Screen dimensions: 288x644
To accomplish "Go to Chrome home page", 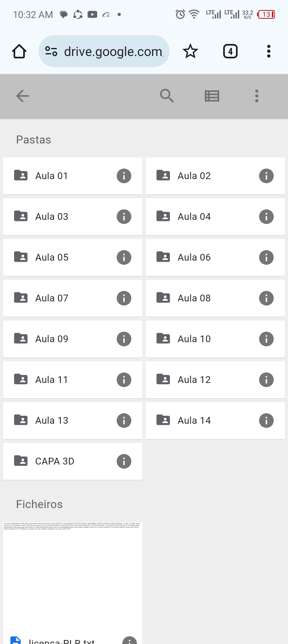I will pyautogui.click(x=19, y=51).
